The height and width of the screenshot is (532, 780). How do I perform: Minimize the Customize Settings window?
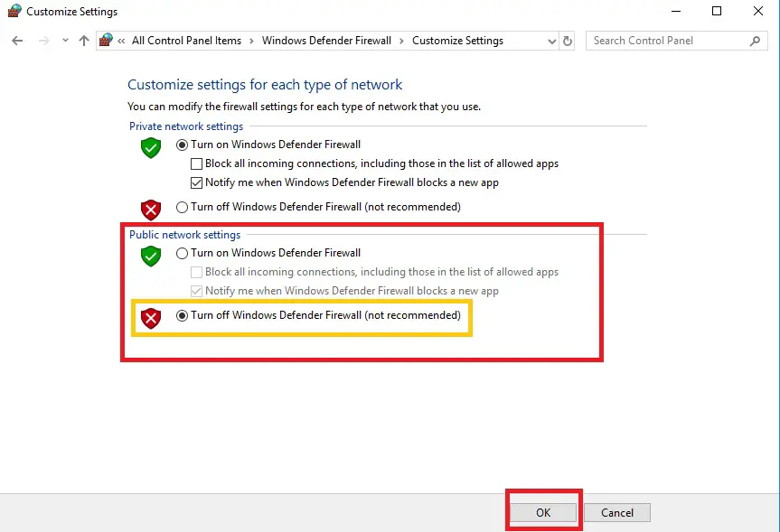click(675, 11)
